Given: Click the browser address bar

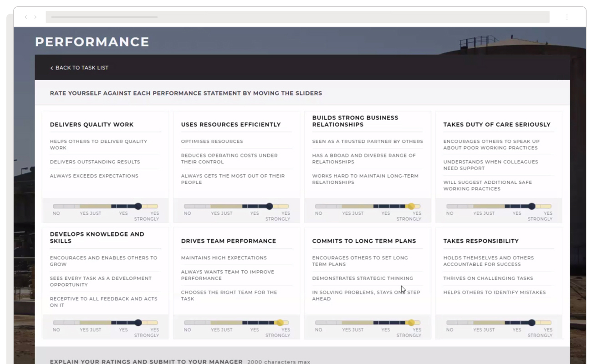Looking at the screenshot, I should tap(297, 17).
